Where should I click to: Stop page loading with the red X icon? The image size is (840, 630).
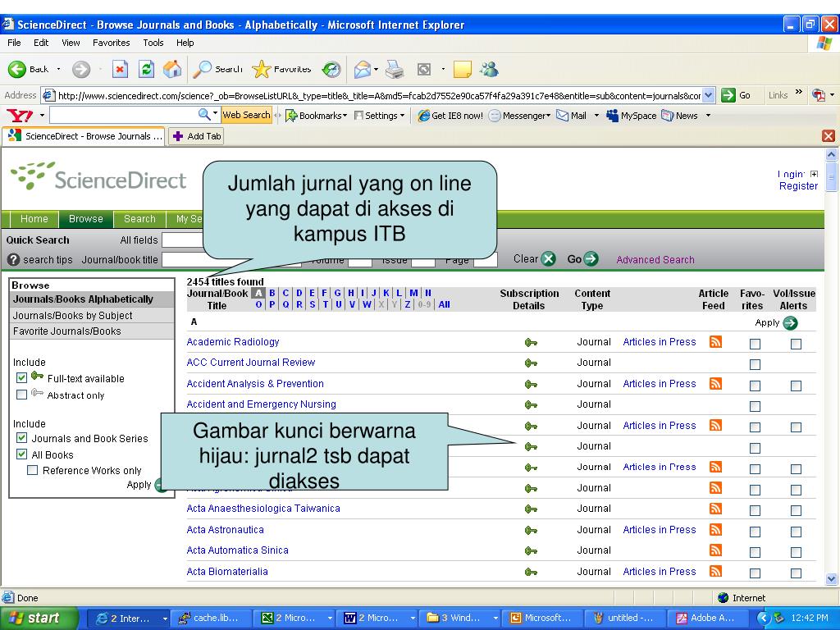coord(120,69)
